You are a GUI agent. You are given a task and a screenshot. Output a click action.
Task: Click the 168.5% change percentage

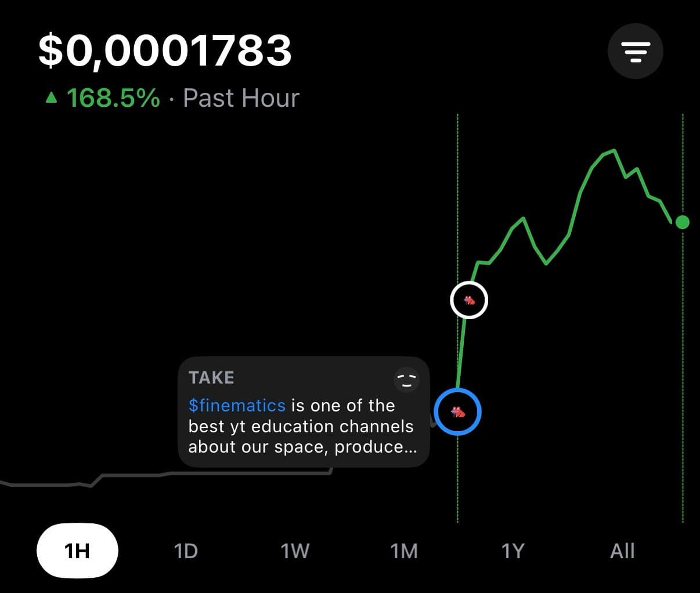[113, 98]
